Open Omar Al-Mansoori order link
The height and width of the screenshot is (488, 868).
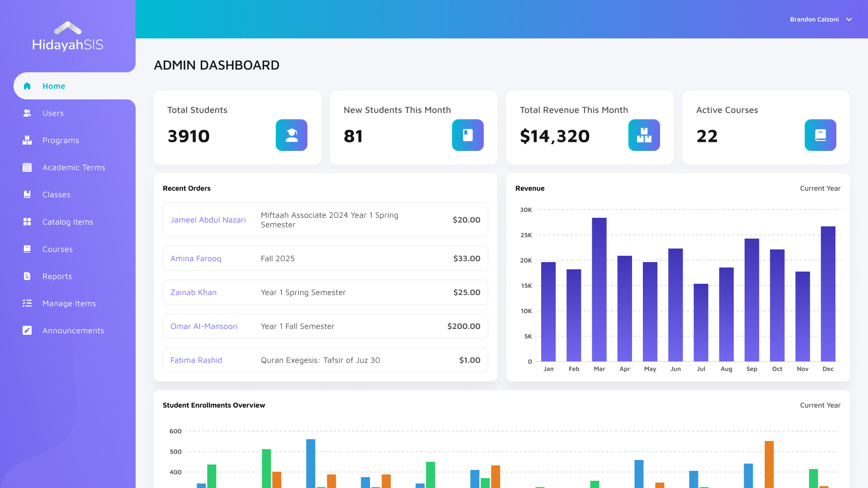(204, 326)
